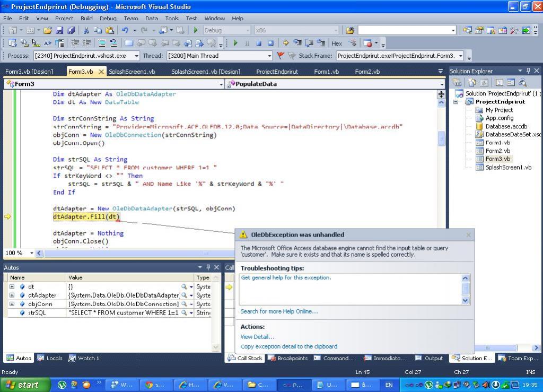Open the Build menu

pyautogui.click(x=86, y=19)
